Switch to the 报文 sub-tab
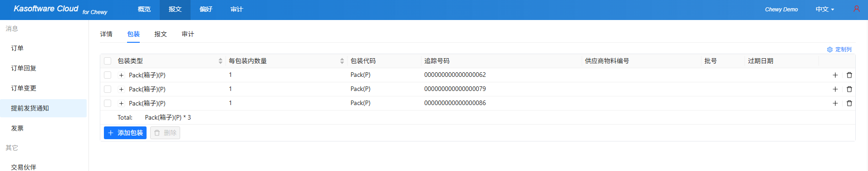Viewport: 868px width, 171px height. tap(161, 34)
